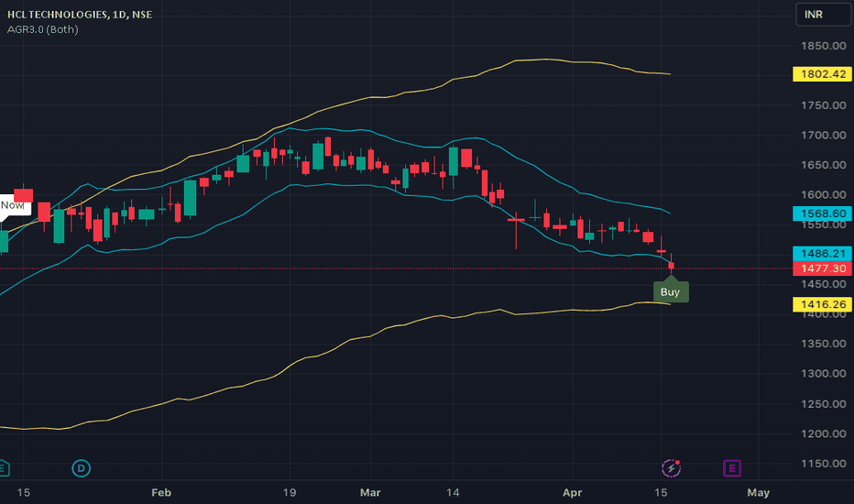Click the 1650.00 price axis value
The image size is (854, 504).
click(824, 165)
